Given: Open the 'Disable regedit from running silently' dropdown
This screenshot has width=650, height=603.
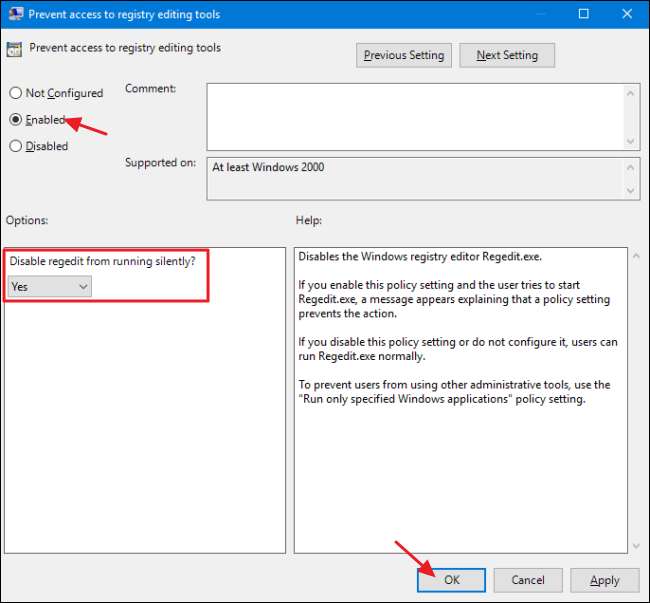Looking at the screenshot, I should [49, 286].
